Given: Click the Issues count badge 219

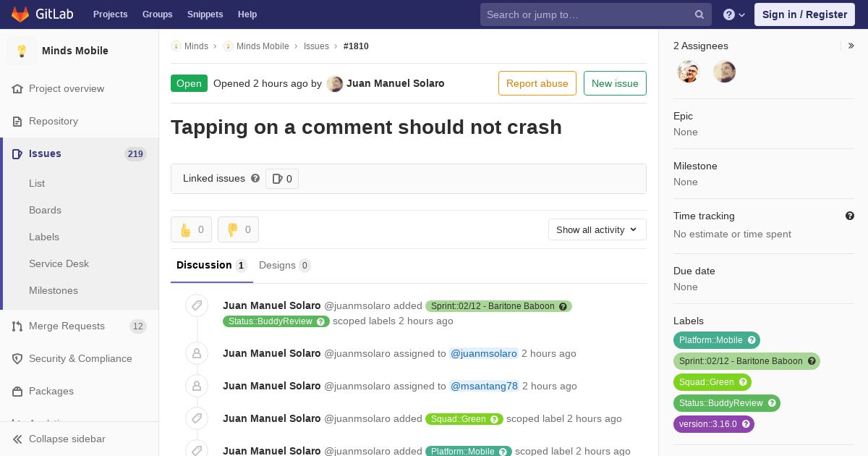Looking at the screenshot, I should point(135,153).
